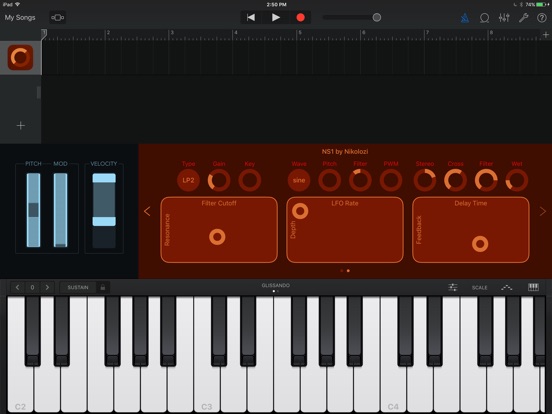Go to beginning of song
Screen dimensions: 552x414
click(251, 17)
